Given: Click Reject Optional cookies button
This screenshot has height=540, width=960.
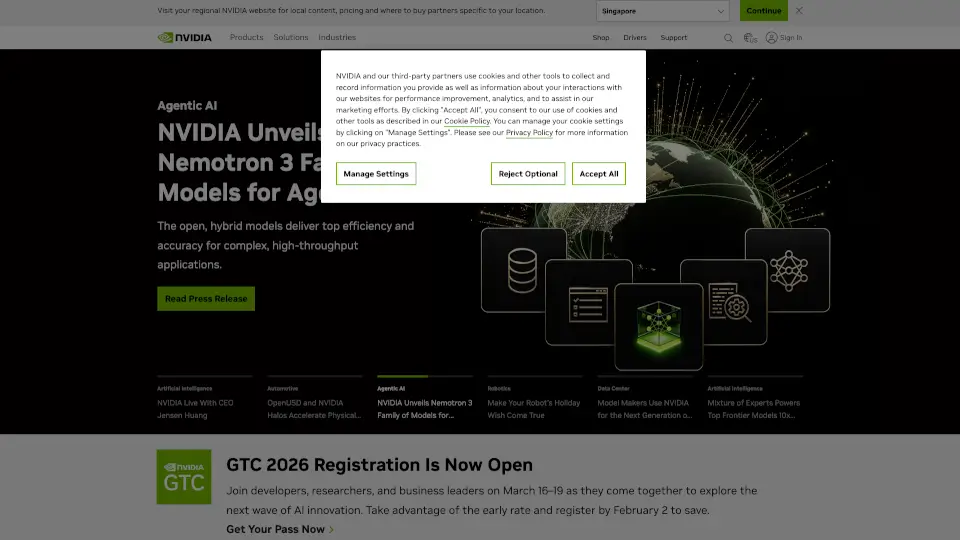Looking at the screenshot, I should [528, 174].
